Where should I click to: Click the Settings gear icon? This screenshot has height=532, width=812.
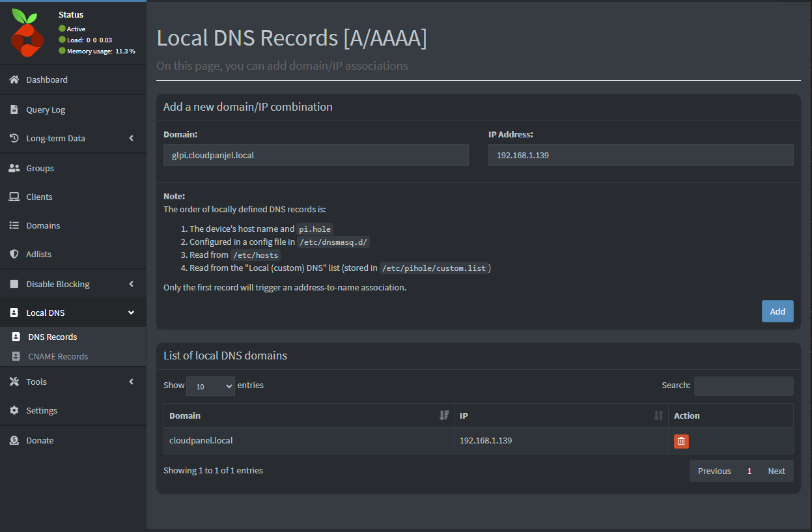click(x=14, y=410)
